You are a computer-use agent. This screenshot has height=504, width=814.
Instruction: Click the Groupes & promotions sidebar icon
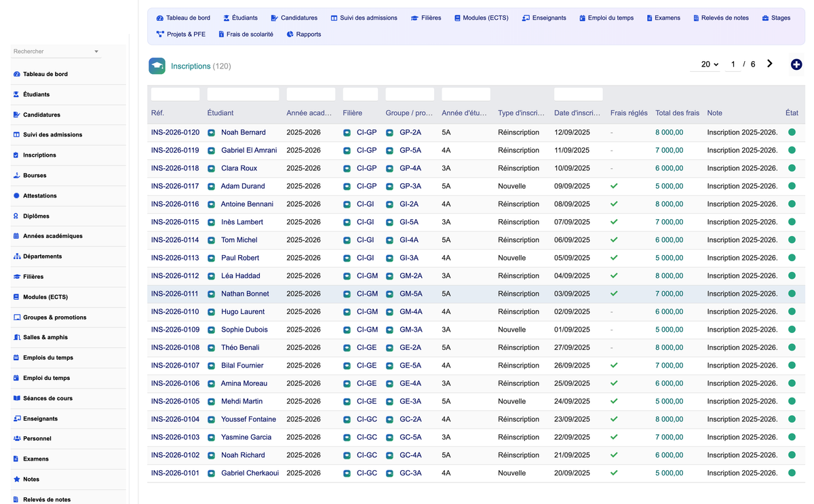[x=16, y=317]
